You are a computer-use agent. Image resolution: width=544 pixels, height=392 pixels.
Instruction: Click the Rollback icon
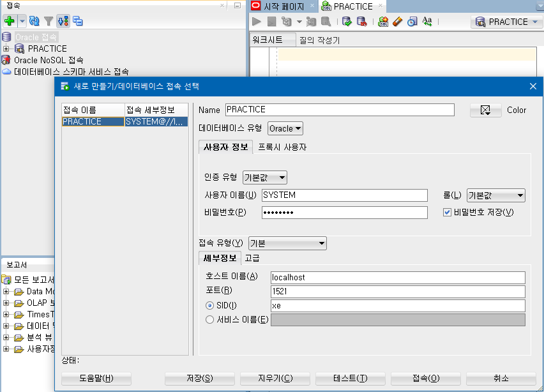(x=361, y=22)
